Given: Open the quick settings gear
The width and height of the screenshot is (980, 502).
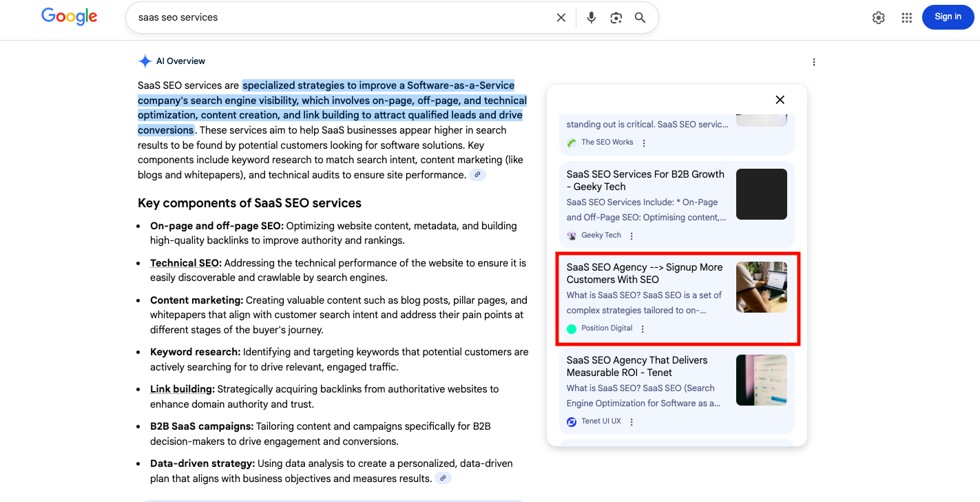Looking at the screenshot, I should coord(878,17).
